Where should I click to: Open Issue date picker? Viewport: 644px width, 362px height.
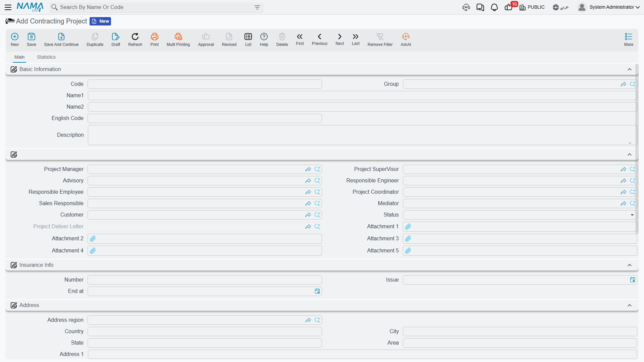pyautogui.click(x=633, y=280)
